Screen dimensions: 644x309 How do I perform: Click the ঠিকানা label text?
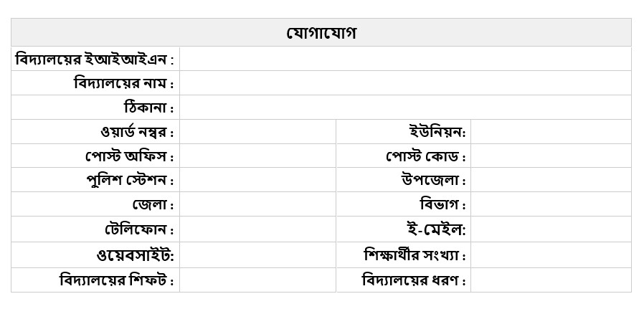pos(149,108)
